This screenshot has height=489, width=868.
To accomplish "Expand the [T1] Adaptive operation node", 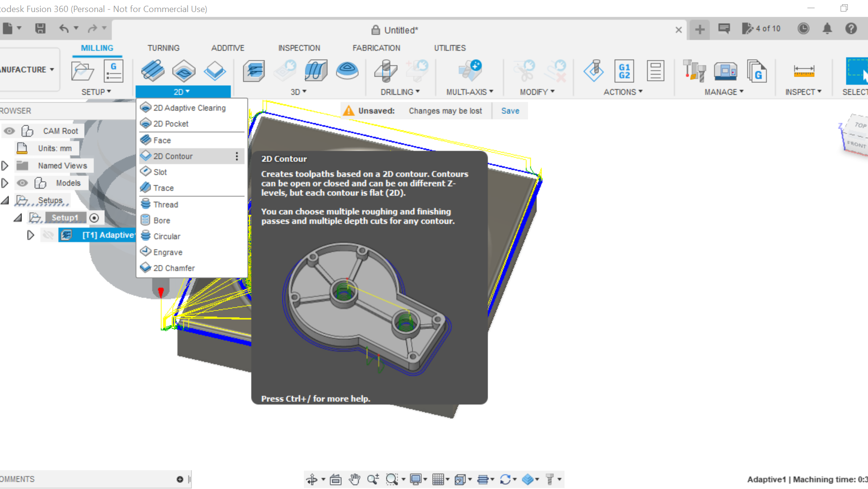I will coord(30,235).
